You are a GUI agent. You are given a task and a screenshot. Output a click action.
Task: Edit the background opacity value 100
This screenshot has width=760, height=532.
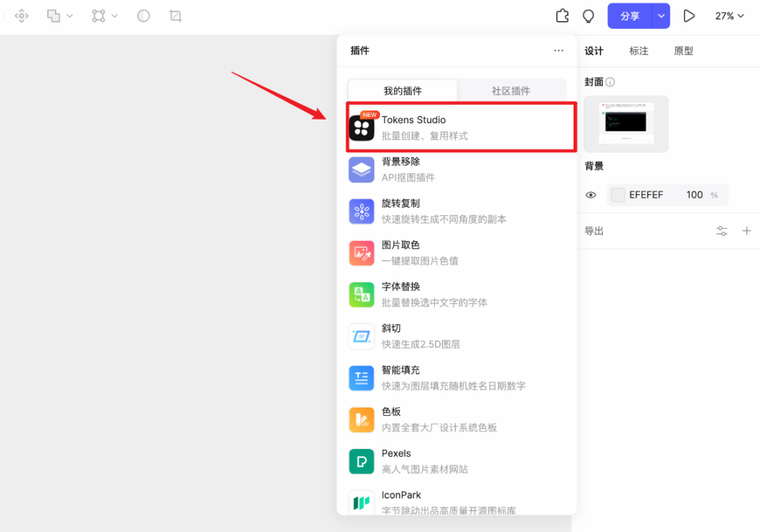(x=695, y=195)
